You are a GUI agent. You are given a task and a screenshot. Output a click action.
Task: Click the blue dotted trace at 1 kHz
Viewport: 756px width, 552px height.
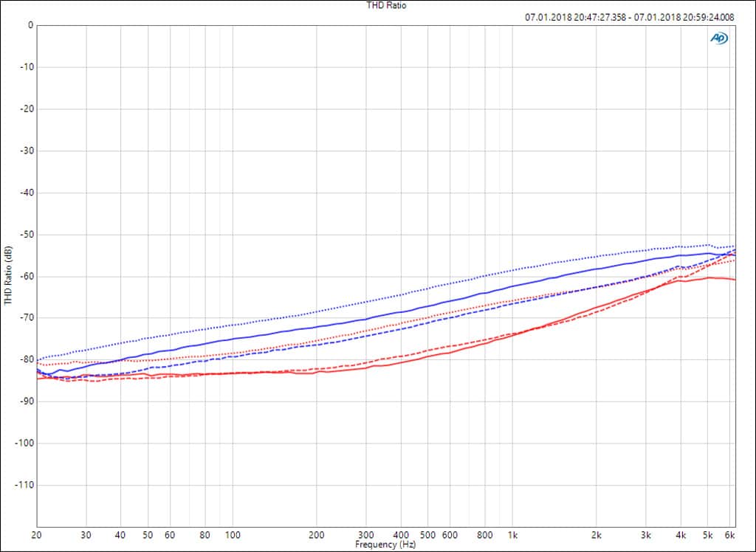pos(512,270)
